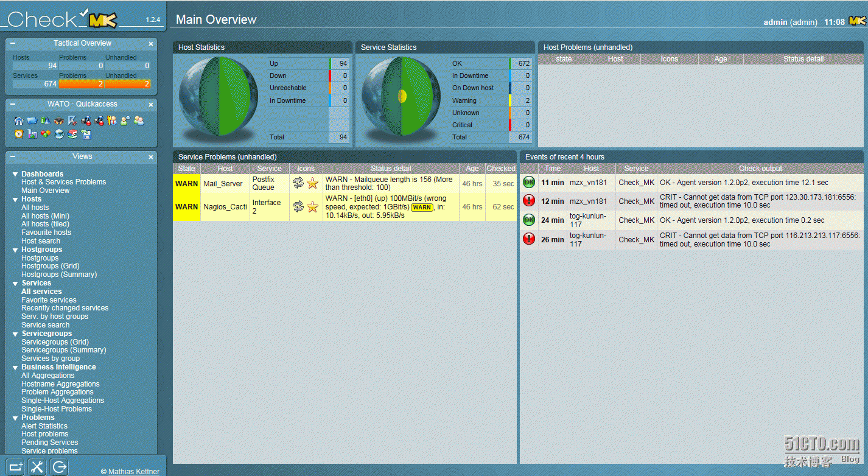Open All services view
This screenshot has width=868, height=476.
click(x=41, y=292)
